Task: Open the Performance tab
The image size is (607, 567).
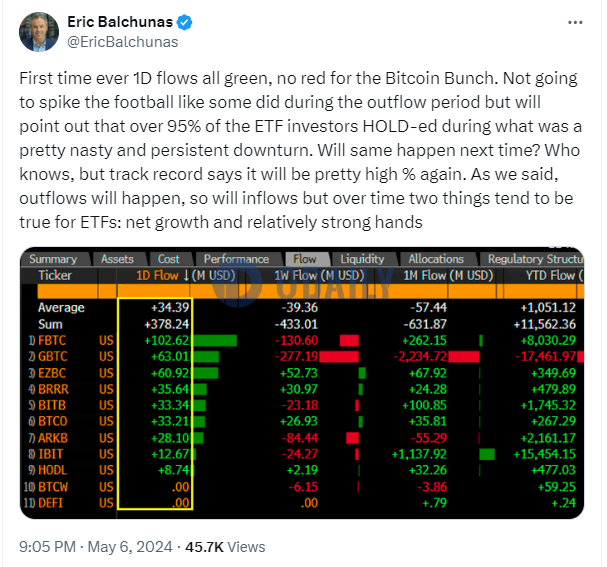Action: (236, 259)
